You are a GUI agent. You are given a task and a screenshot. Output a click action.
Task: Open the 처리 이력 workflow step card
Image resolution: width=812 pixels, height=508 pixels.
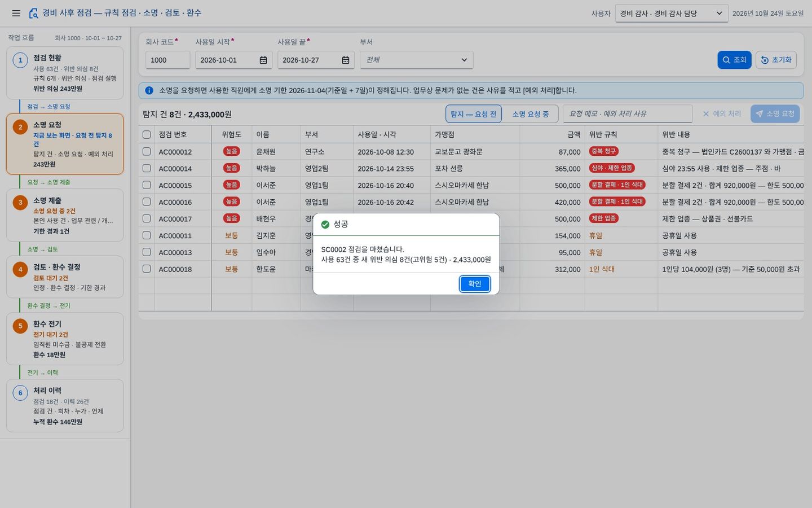tap(65, 405)
